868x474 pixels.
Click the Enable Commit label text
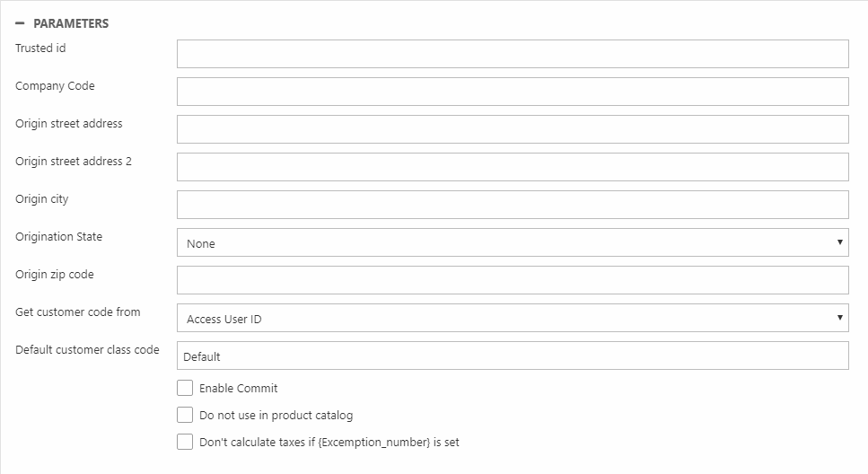tap(239, 389)
